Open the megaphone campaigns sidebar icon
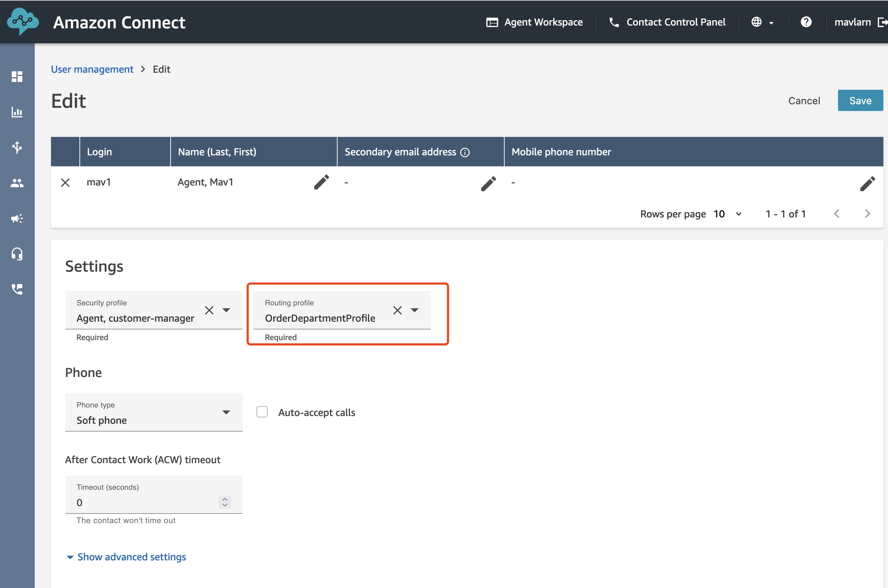This screenshot has width=888, height=588. pos(17,218)
